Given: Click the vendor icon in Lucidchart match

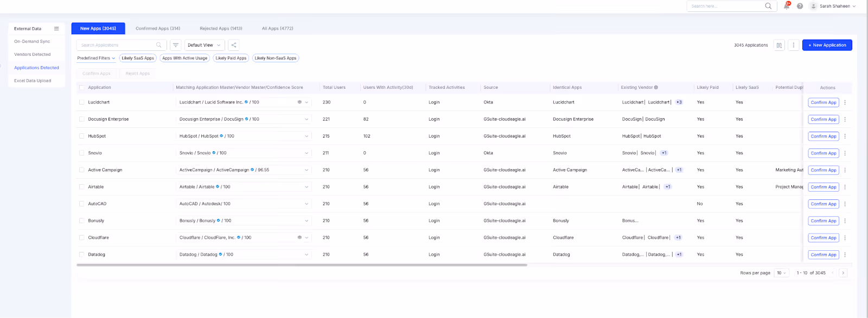Looking at the screenshot, I should 299,102.
